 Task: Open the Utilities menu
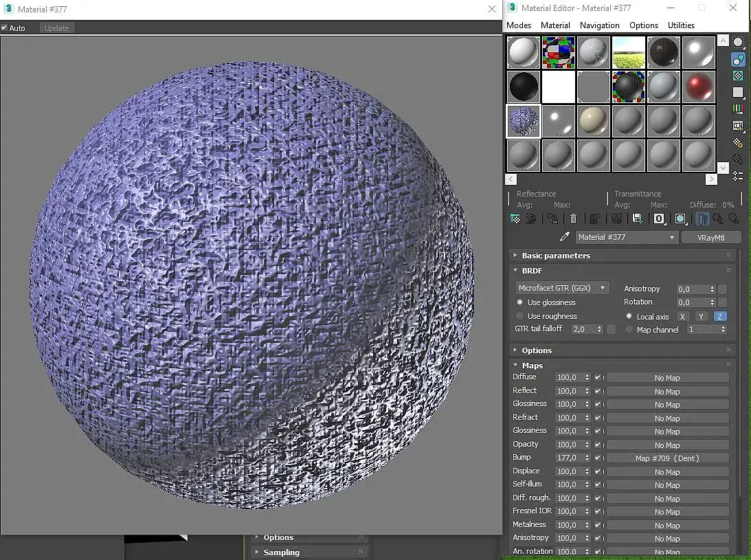pos(681,25)
